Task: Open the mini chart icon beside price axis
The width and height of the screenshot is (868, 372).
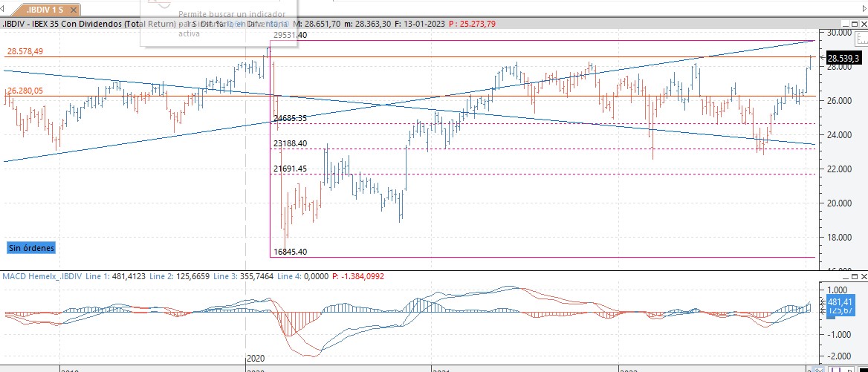Action: (x=861, y=39)
